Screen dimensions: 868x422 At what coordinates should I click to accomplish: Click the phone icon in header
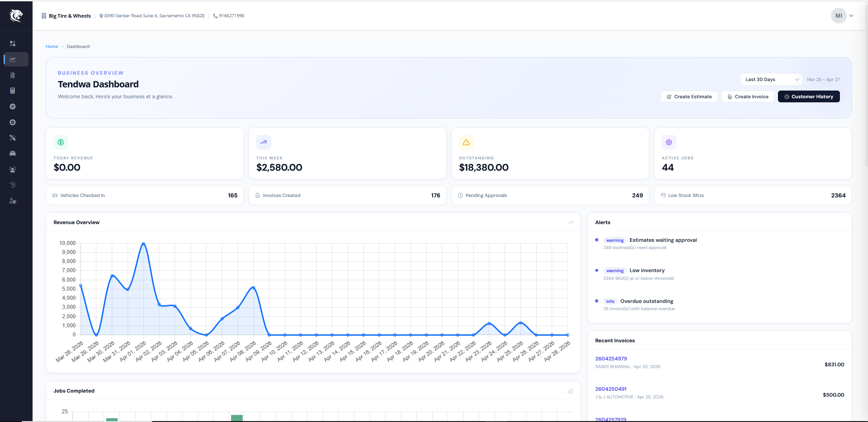[x=215, y=16]
